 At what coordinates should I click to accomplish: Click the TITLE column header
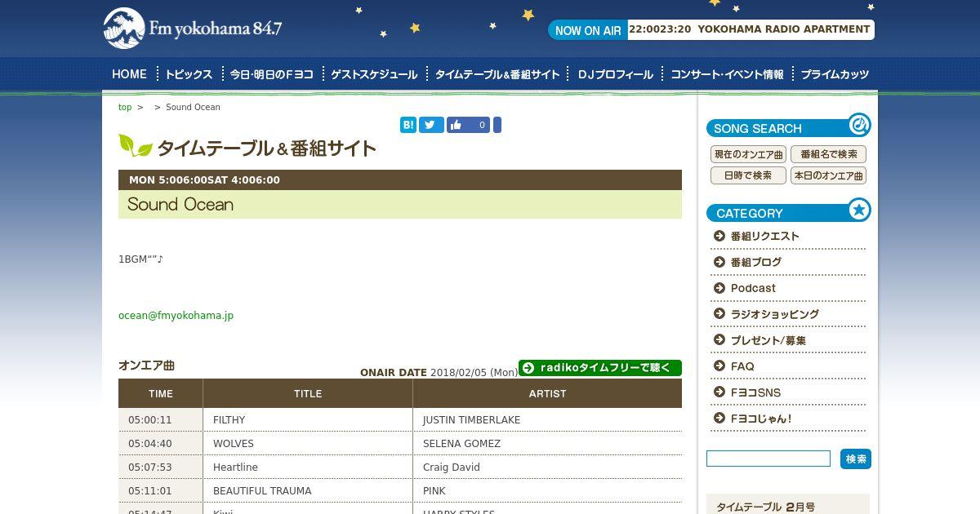click(308, 393)
